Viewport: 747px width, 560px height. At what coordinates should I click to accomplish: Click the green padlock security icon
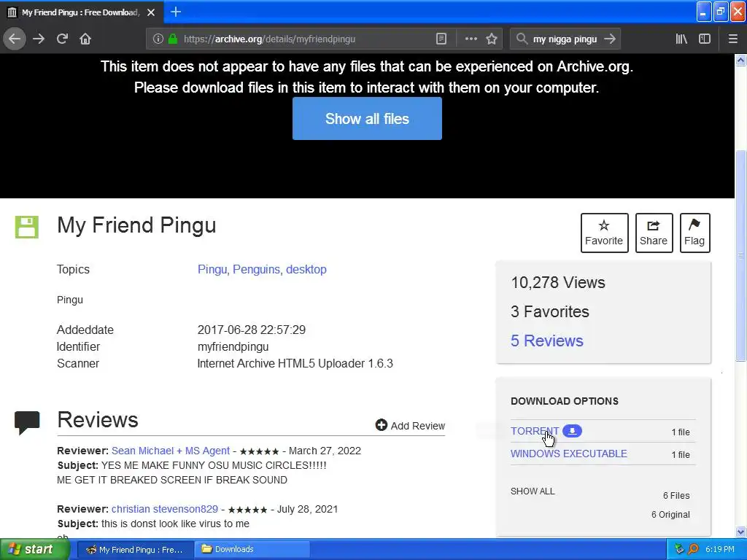[x=173, y=39]
